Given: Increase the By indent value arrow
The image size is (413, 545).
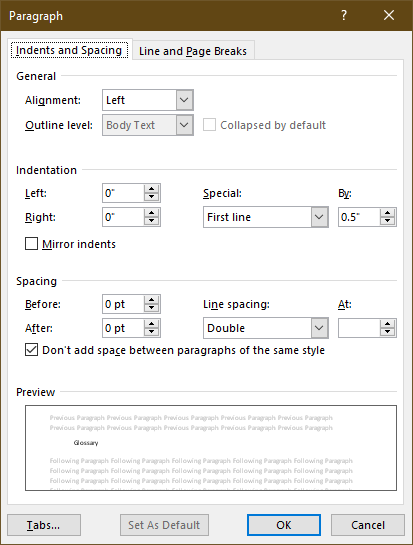Looking at the screenshot, I should 388,213.
